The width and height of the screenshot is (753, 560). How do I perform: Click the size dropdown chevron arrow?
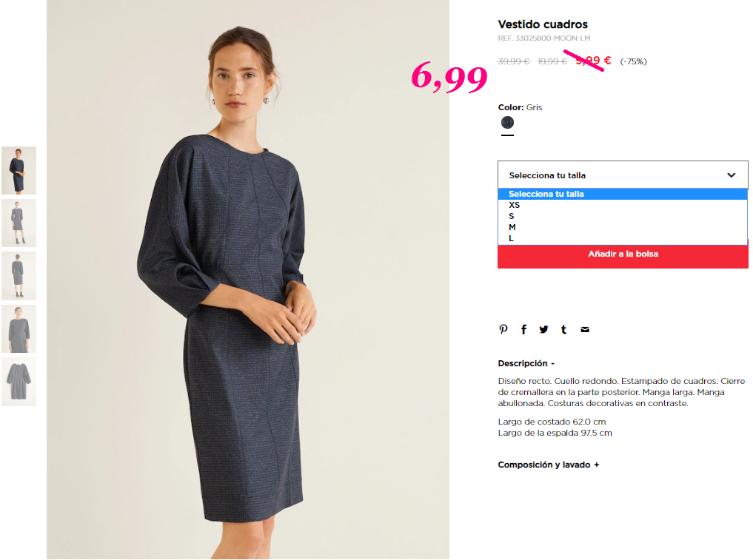(x=731, y=175)
